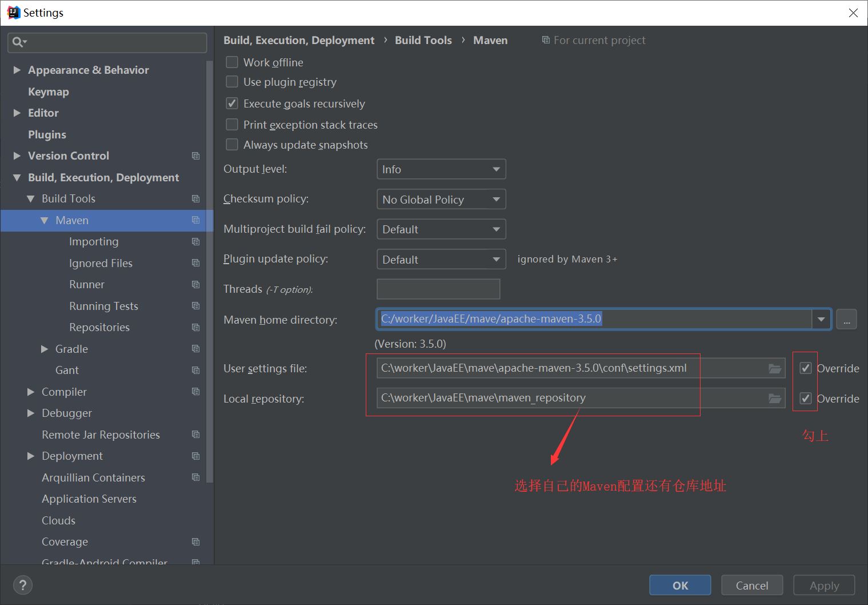Open the Plugin update policy dropdown
Viewport: 868px width, 605px height.
(x=441, y=259)
